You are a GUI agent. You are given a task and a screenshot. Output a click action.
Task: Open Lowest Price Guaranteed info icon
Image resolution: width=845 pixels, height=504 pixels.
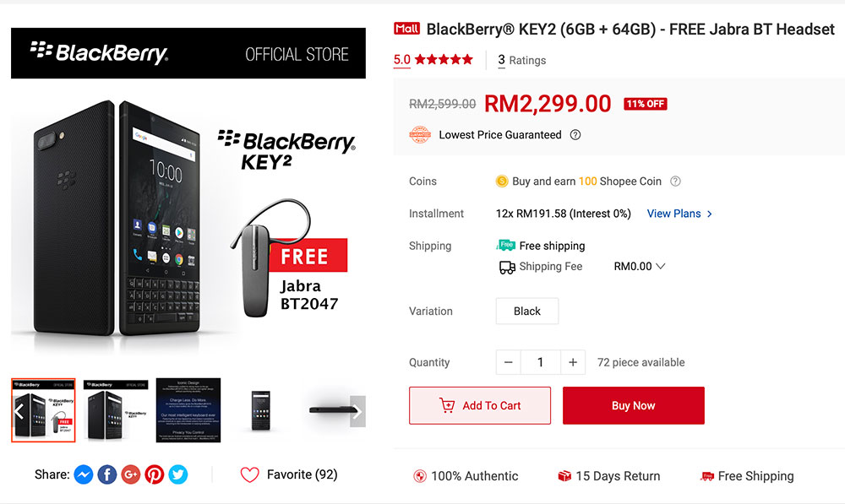[x=575, y=135]
